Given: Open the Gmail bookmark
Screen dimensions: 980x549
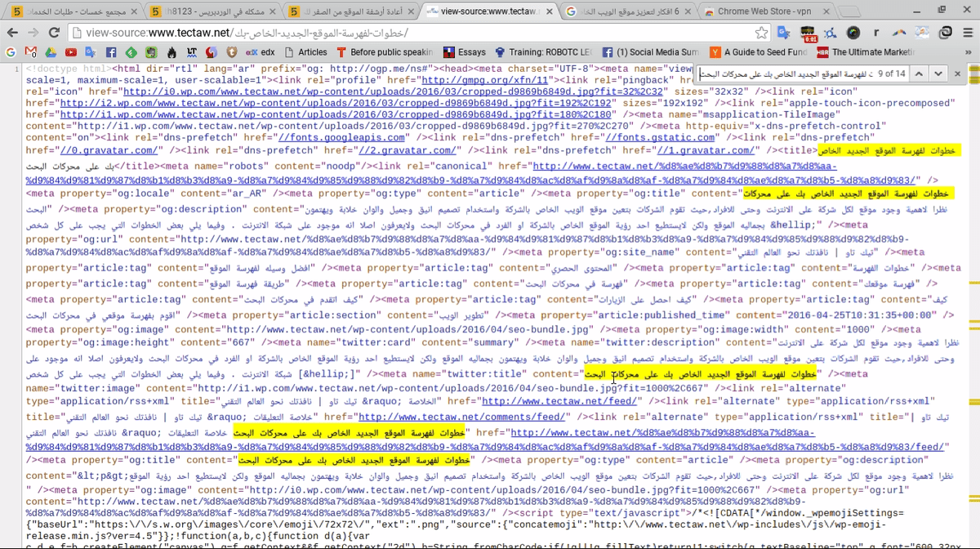Looking at the screenshot, I should click(31, 52).
